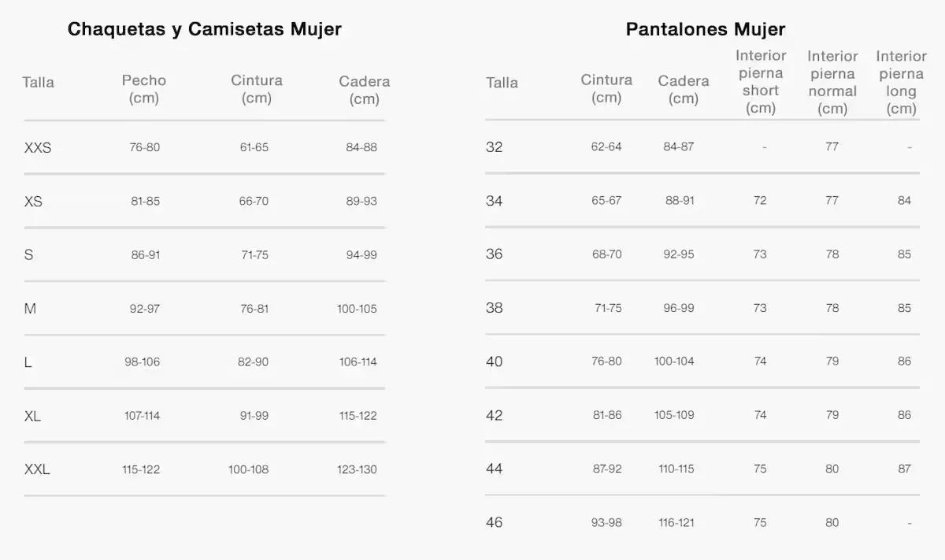The height and width of the screenshot is (560, 945).
Task: Select the 'Pecho (cm)' column header
Action: (x=144, y=89)
